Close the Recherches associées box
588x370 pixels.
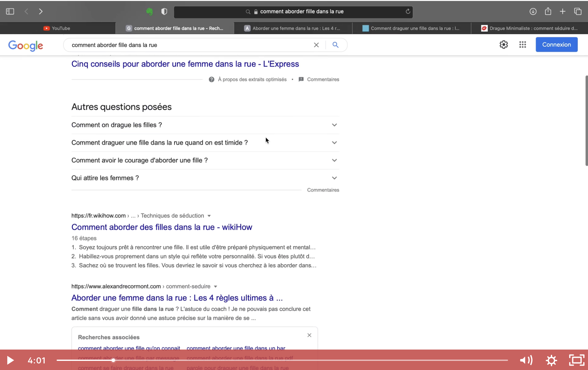click(309, 335)
